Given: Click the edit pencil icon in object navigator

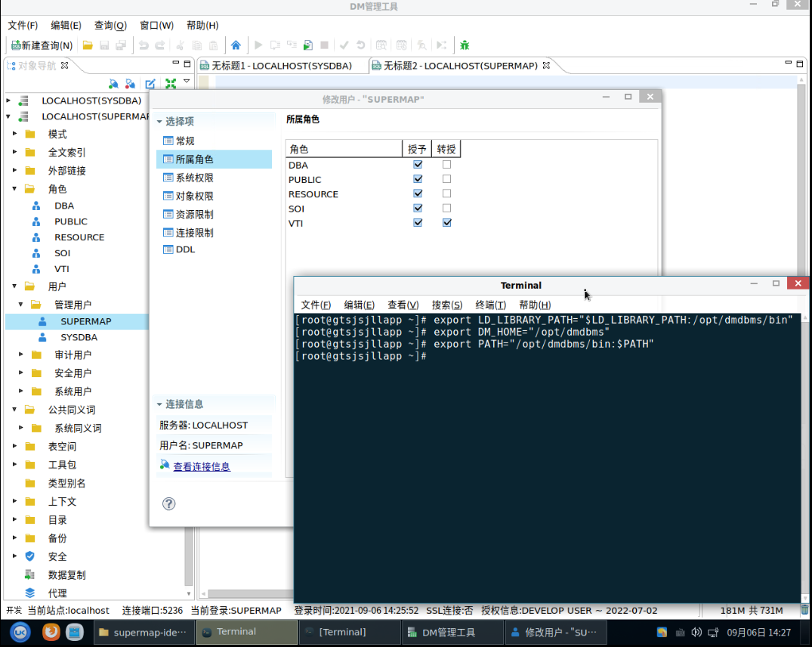Looking at the screenshot, I should pos(150,83).
